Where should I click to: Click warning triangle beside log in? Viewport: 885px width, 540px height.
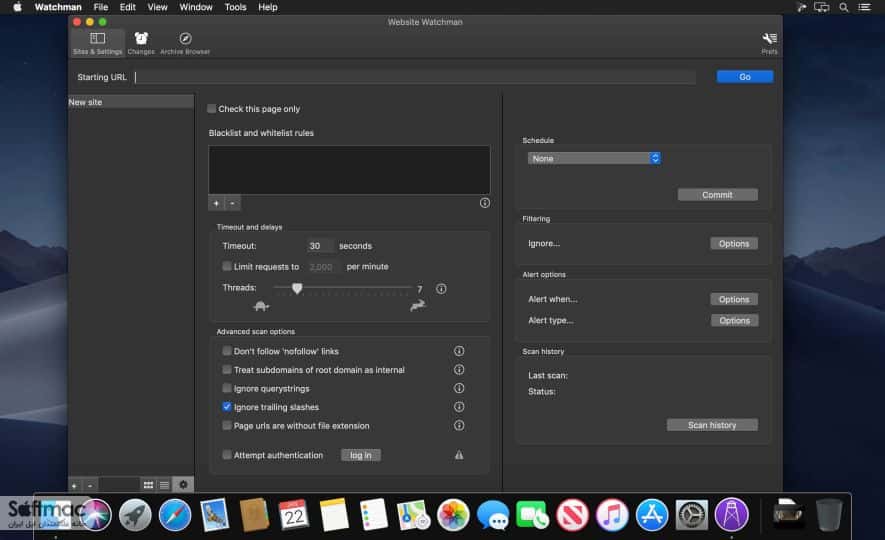coord(459,455)
